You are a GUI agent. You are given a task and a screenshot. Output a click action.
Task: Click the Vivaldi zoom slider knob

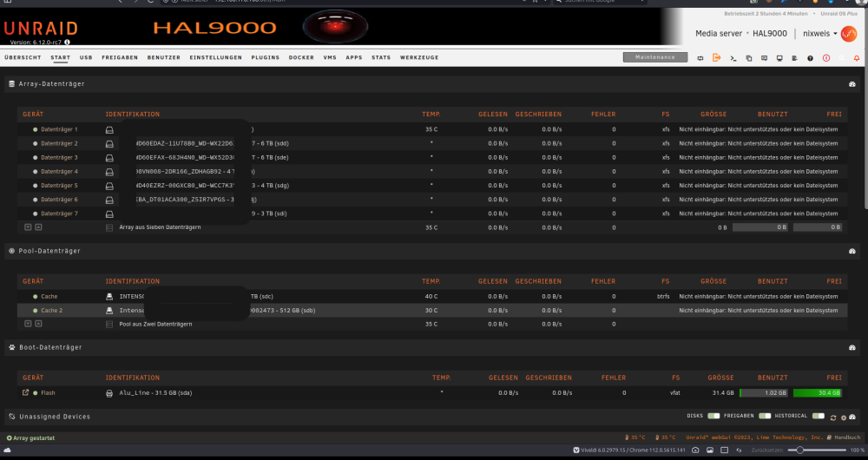coord(799,450)
